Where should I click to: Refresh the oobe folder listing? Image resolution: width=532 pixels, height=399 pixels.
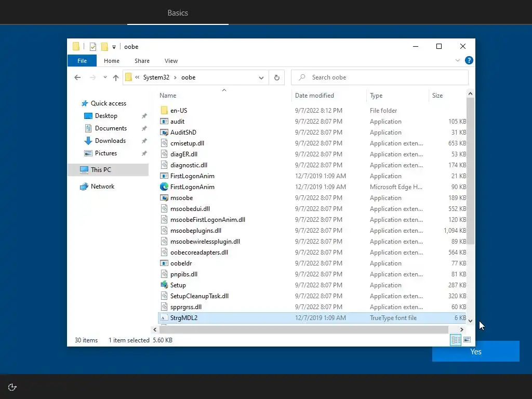277,78
